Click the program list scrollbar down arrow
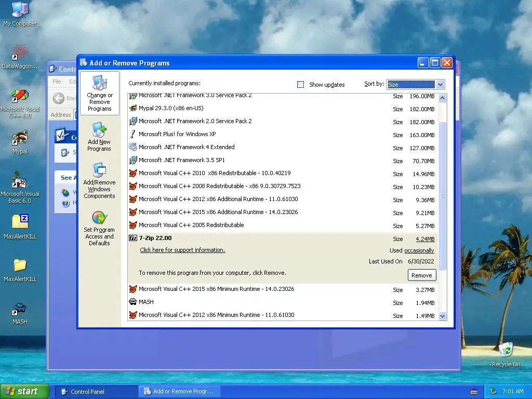Image resolution: width=532 pixels, height=399 pixels. [443, 316]
